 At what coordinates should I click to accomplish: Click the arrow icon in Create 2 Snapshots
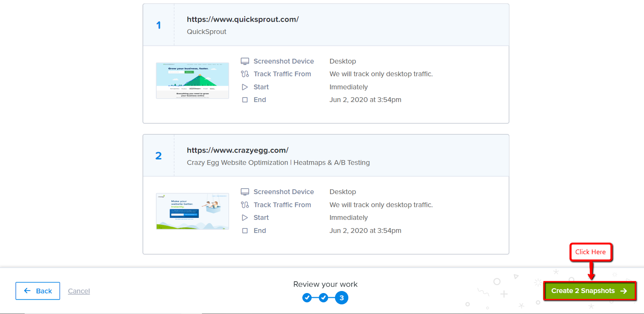tap(623, 291)
